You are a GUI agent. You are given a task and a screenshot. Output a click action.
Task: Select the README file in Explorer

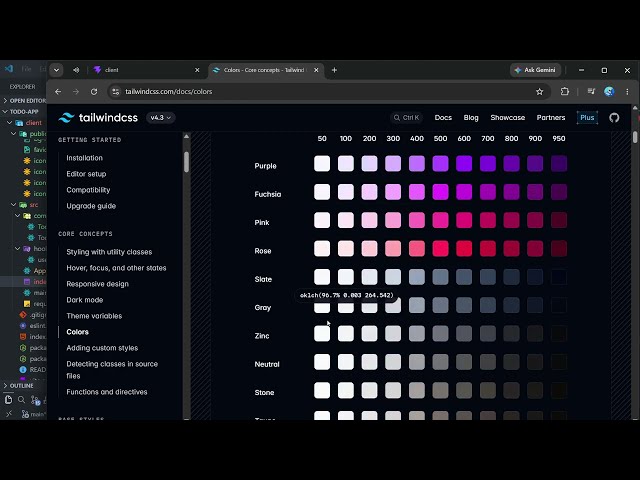[33, 369]
